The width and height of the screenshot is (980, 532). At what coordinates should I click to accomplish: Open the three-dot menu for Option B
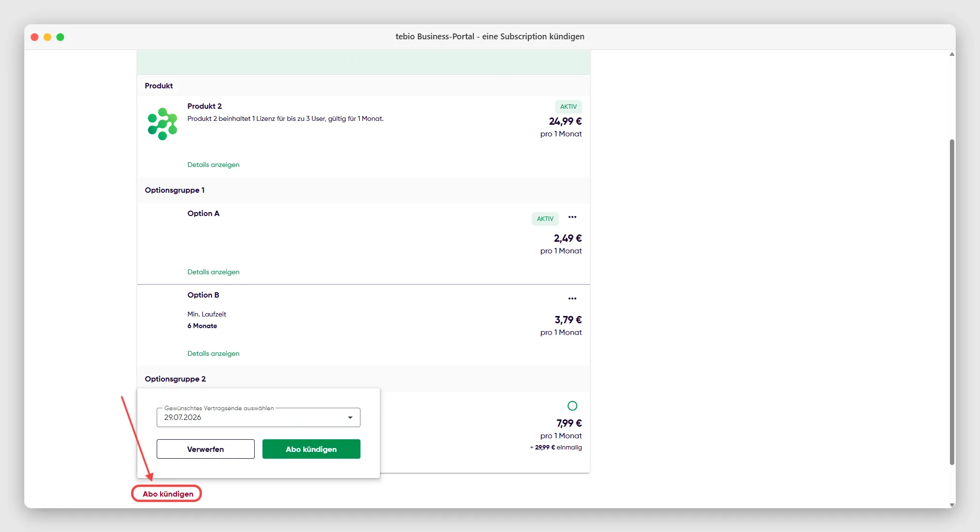pos(572,299)
